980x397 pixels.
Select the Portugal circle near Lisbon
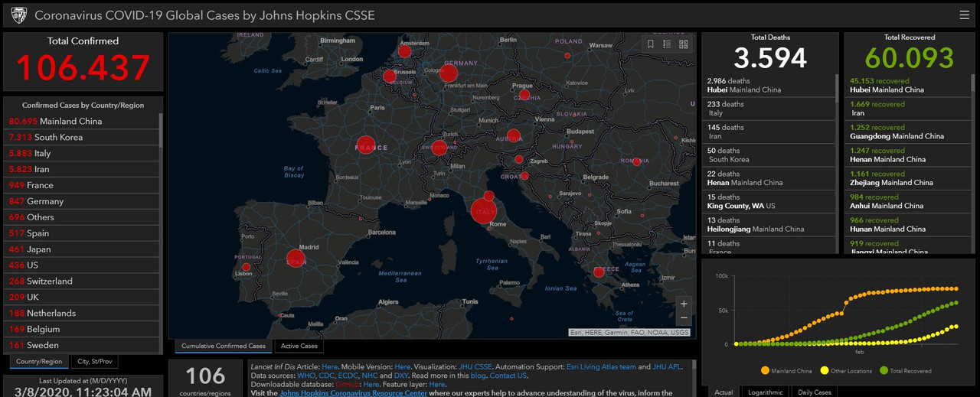pyautogui.click(x=246, y=268)
